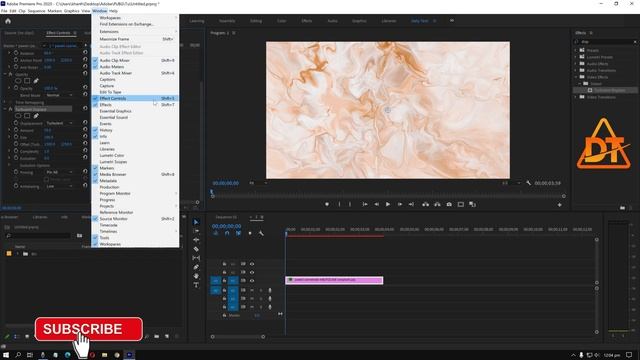640x360 pixels.
Task: Click the timeline zoom scroll bar
Action: tap(238, 337)
